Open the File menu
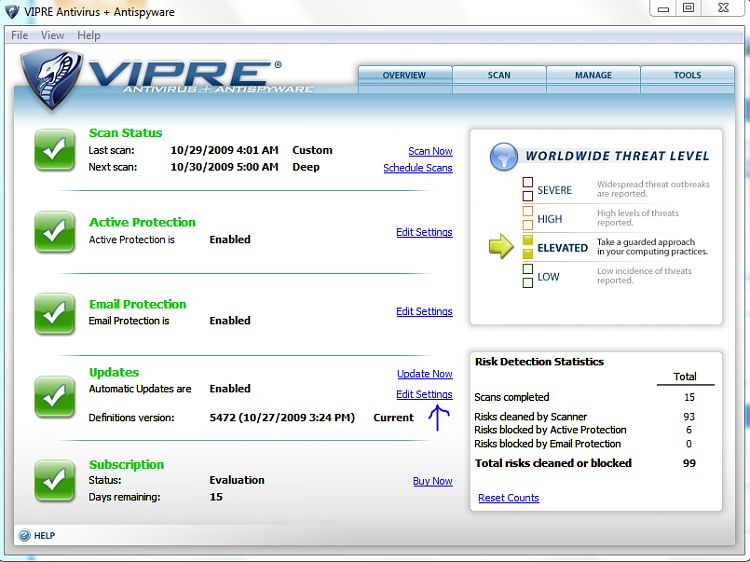The image size is (750, 562). 20,35
